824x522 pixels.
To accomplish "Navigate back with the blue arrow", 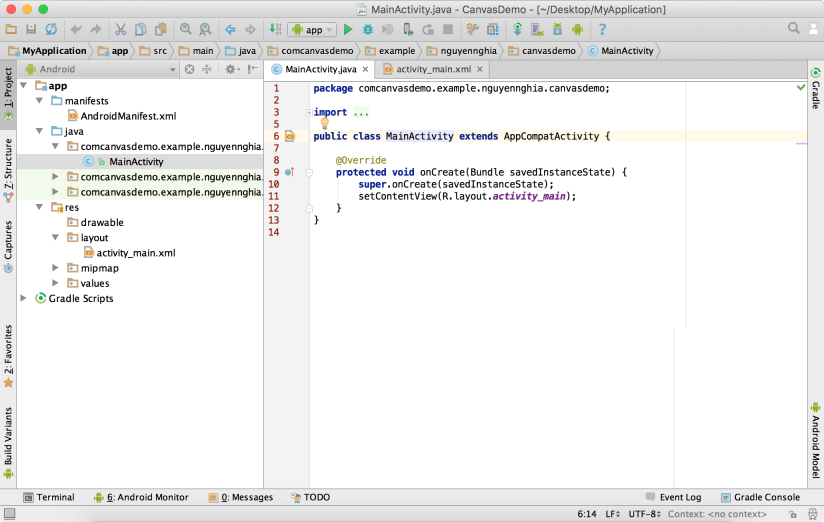I will (x=230, y=29).
